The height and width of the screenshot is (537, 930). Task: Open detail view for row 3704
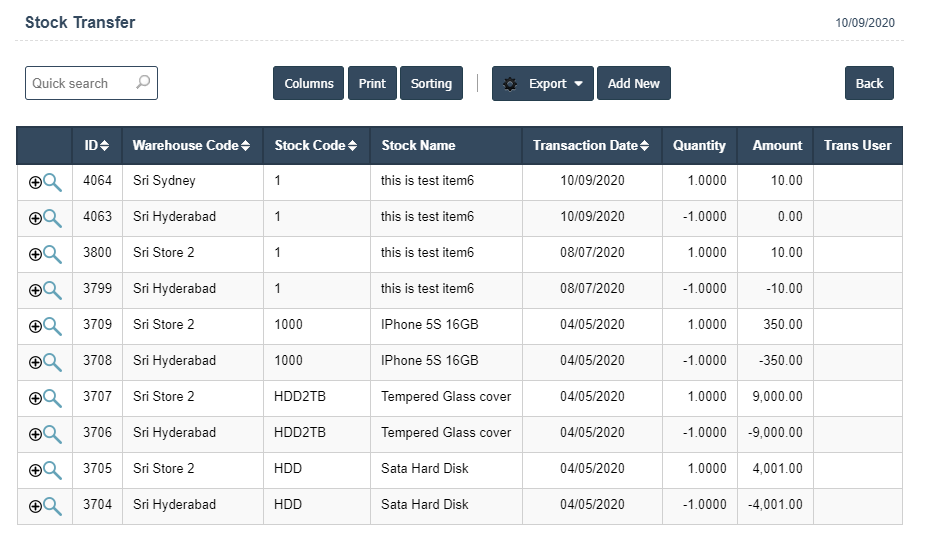52,506
